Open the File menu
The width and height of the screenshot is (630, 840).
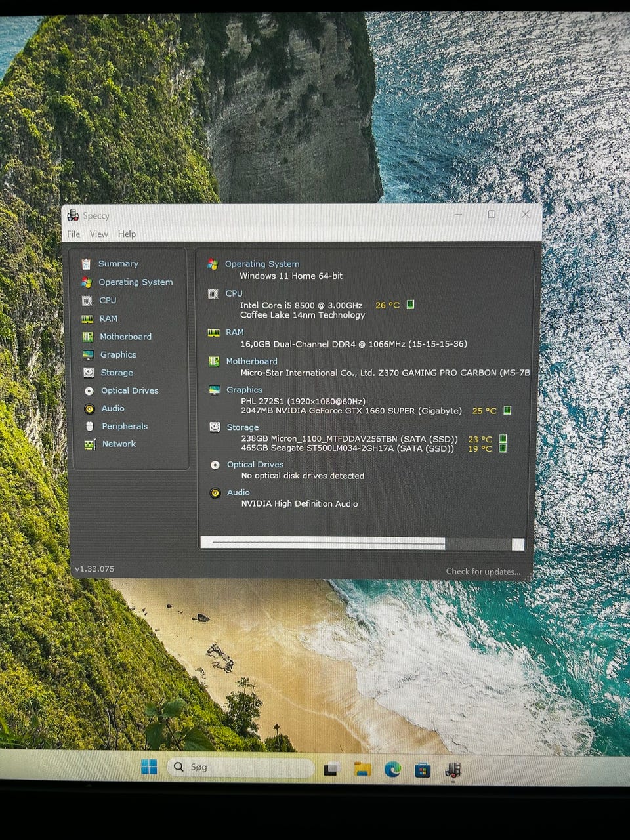(73, 234)
